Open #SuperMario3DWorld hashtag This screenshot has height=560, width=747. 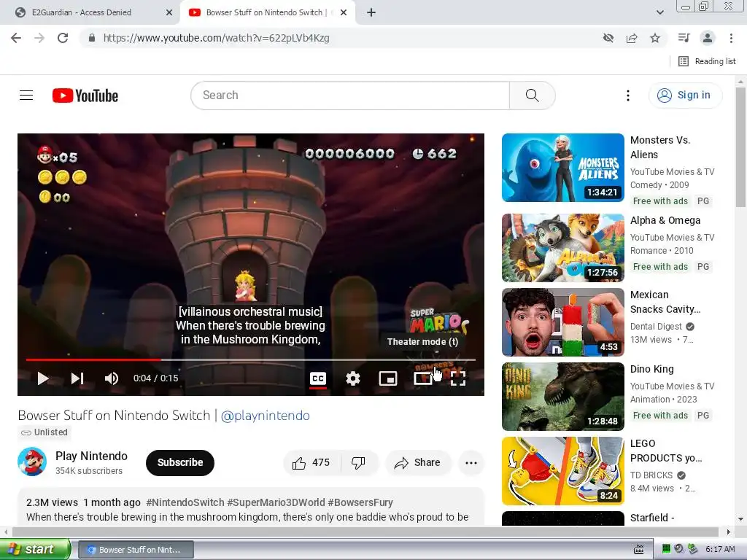[276, 502]
